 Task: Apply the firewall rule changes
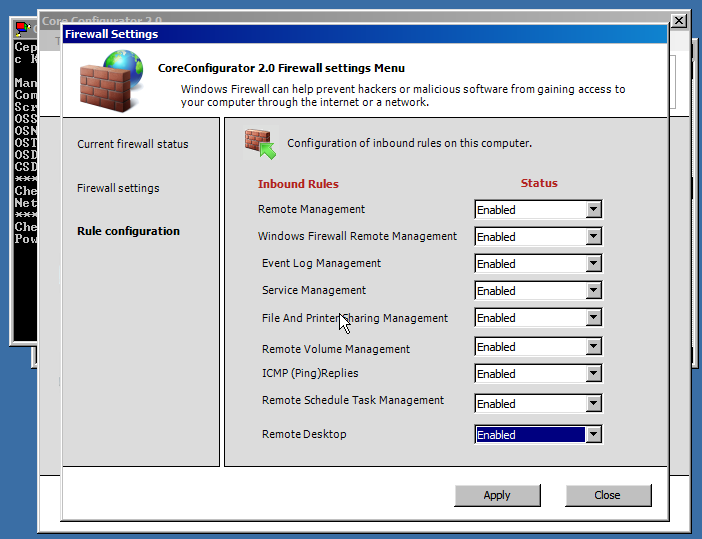(x=497, y=495)
